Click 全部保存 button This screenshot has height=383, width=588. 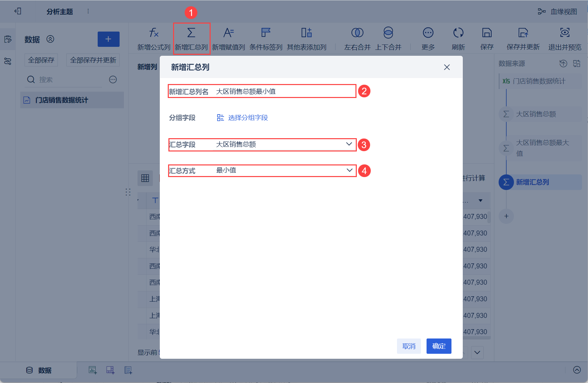(x=41, y=60)
